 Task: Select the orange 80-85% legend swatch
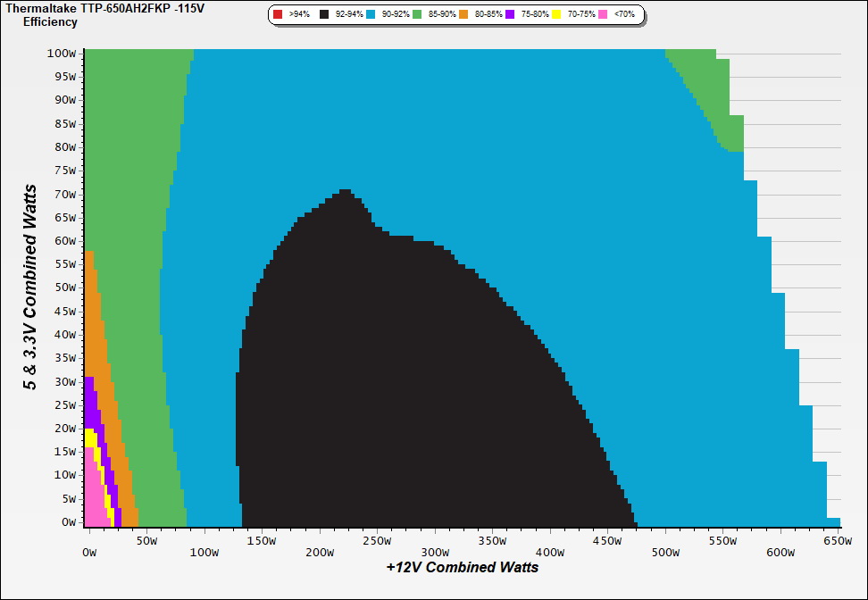(463, 15)
